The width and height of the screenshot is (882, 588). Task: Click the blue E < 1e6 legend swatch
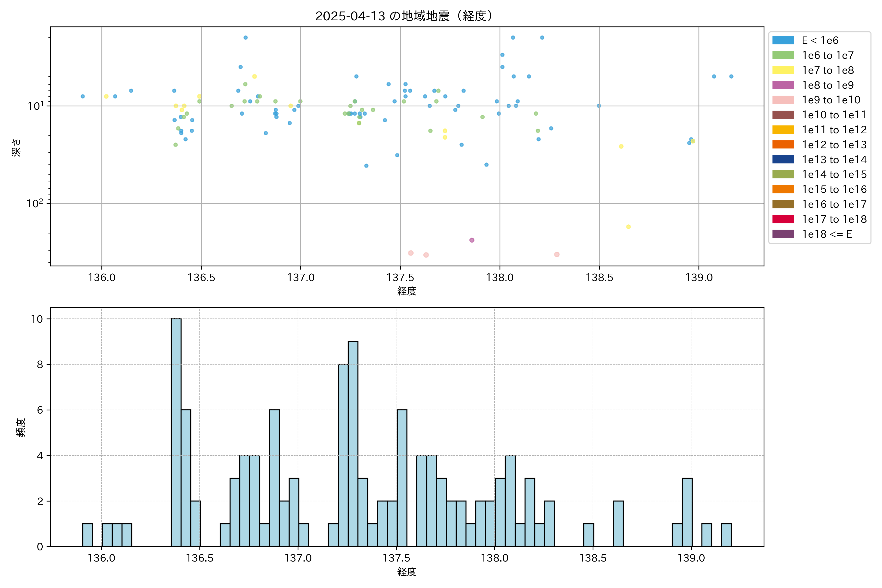pos(783,40)
